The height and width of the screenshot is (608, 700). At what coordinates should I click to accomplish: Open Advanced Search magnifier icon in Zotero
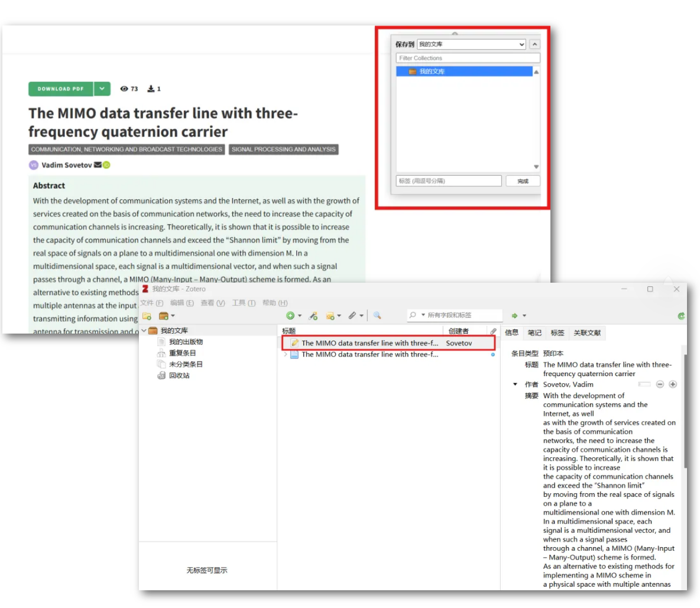[377, 315]
